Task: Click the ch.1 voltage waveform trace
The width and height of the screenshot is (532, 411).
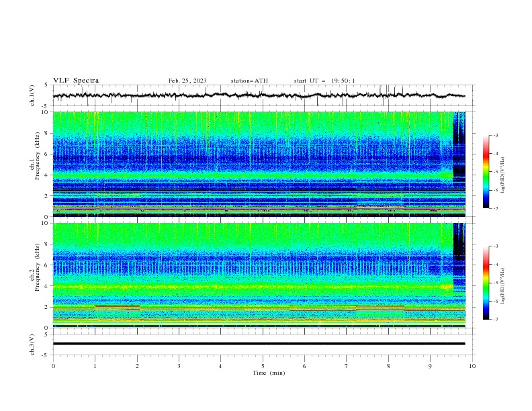Action: tap(259, 95)
